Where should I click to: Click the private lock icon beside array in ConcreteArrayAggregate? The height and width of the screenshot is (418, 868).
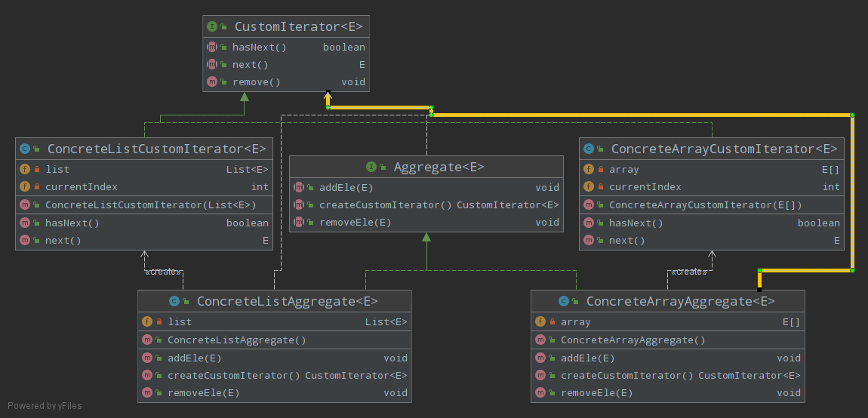click(552, 321)
